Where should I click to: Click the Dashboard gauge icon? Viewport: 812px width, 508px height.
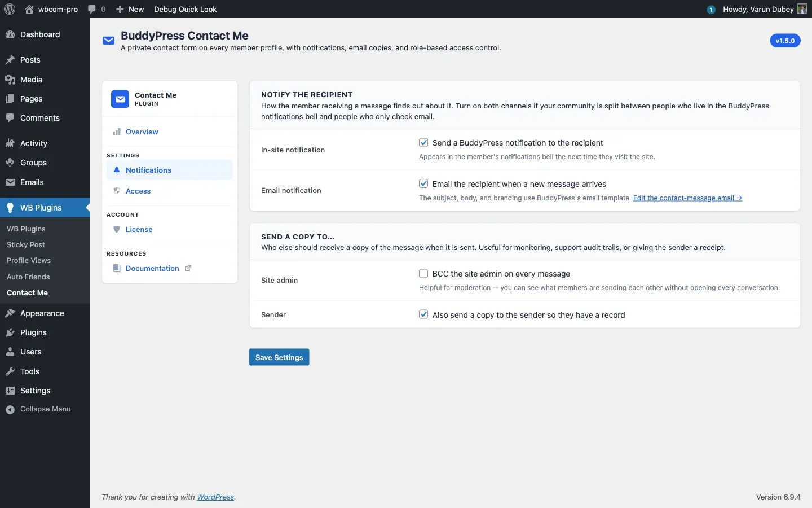click(10, 34)
